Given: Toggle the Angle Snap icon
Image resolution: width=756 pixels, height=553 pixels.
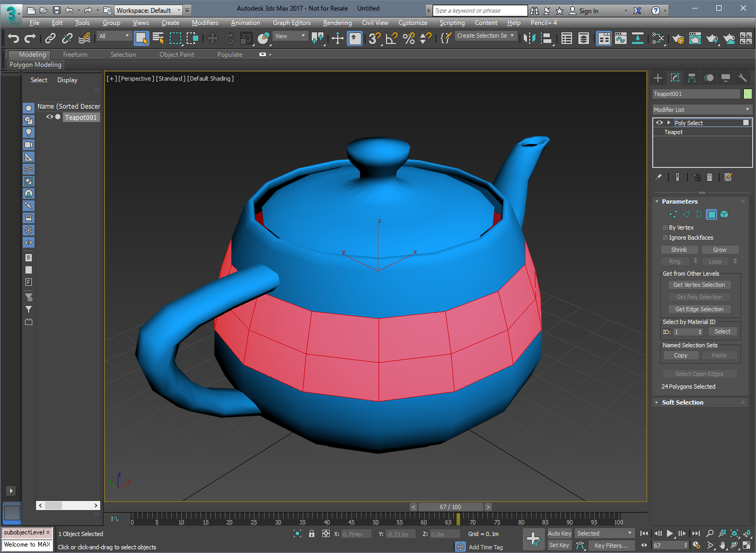Looking at the screenshot, I should point(392,38).
